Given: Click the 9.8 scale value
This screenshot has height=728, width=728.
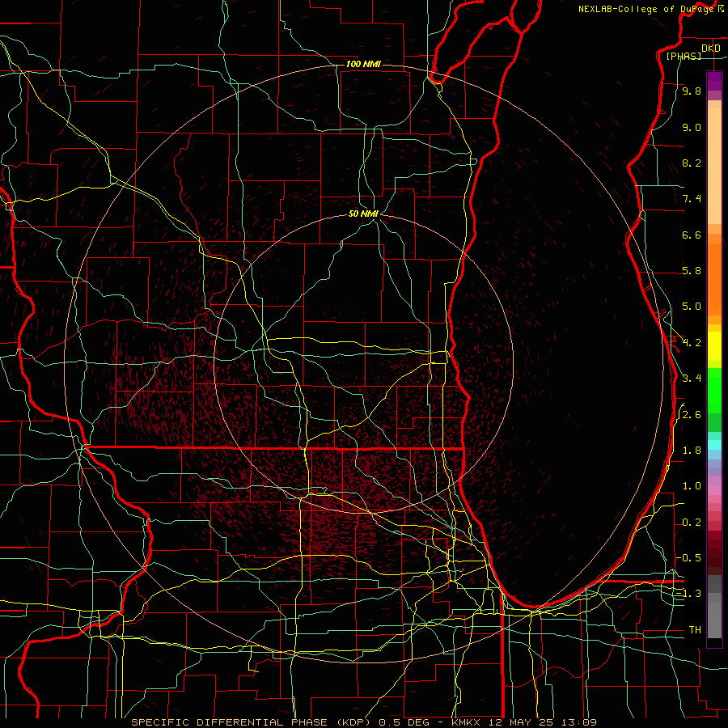Looking at the screenshot, I should pos(692,91).
